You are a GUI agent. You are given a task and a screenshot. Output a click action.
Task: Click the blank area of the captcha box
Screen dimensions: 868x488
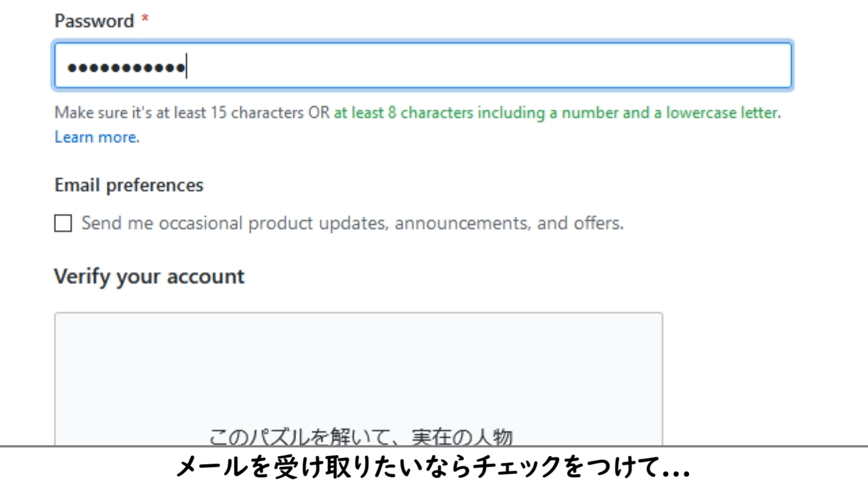click(x=358, y=361)
